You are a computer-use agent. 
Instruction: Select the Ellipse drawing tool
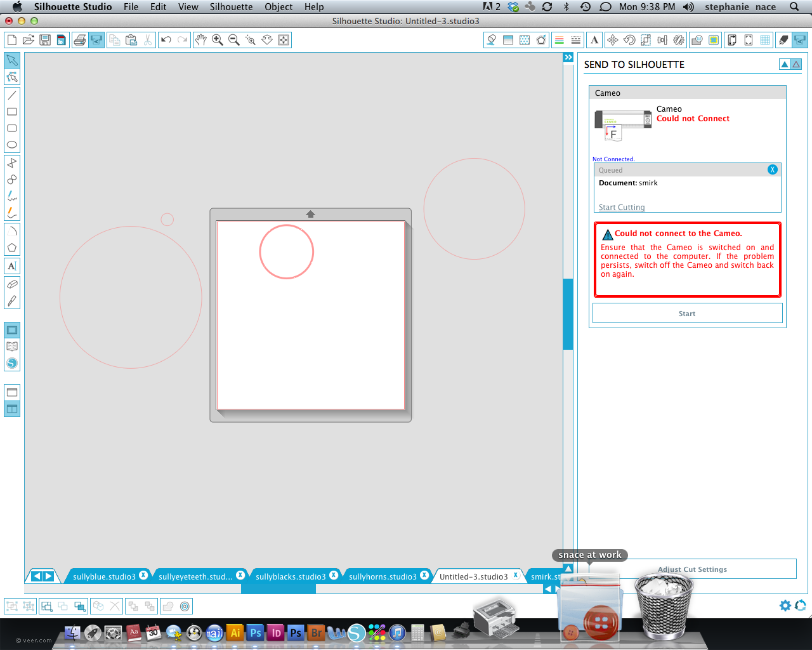click(12, 145)
